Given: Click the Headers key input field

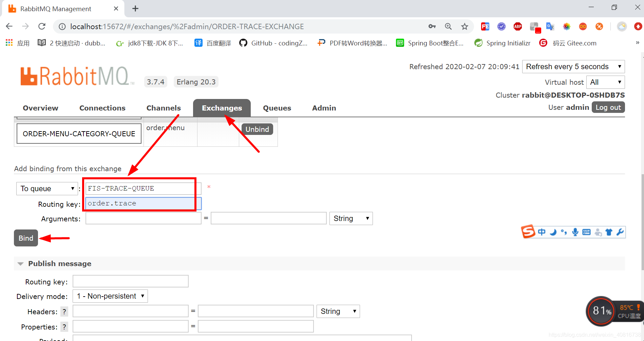Looking at the screenshot, I should tap(131, 311).
